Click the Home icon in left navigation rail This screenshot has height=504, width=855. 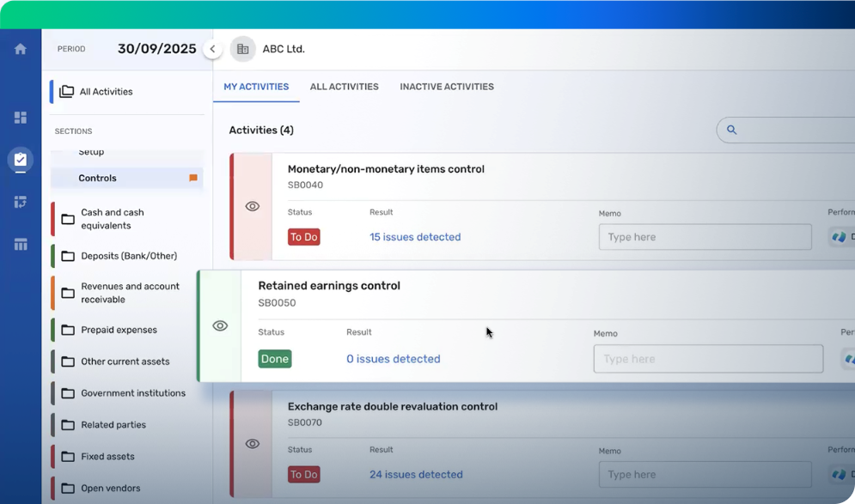[x=21, y=49]
